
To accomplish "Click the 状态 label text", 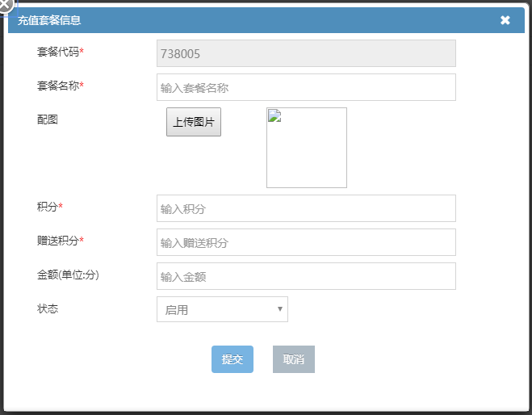I will tap(47, 308).
